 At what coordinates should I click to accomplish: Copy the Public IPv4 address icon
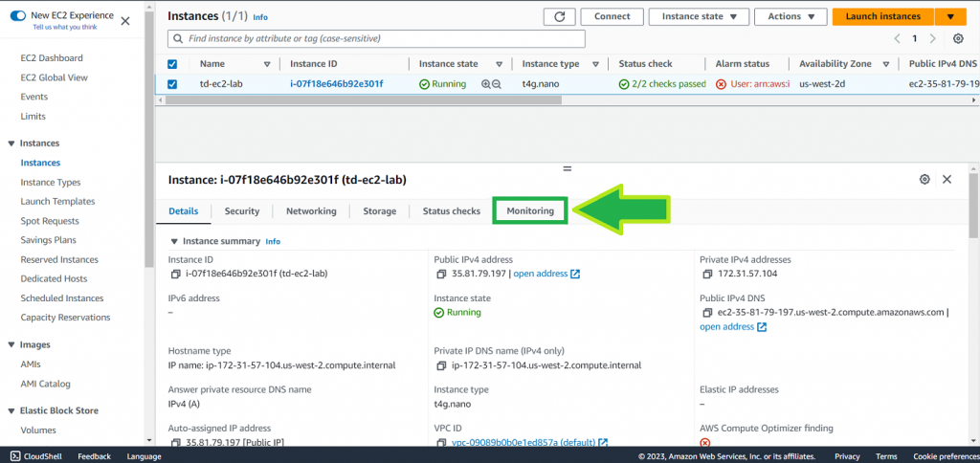tap(441, 274)
